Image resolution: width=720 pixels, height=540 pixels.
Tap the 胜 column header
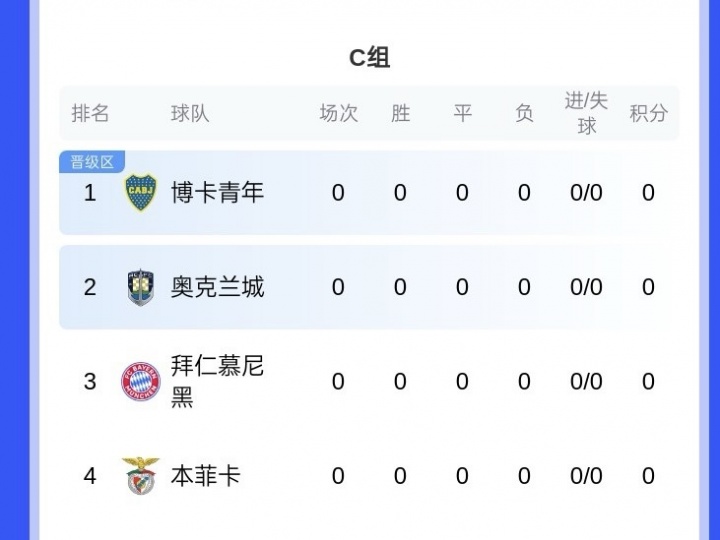[x=400, y=113]
